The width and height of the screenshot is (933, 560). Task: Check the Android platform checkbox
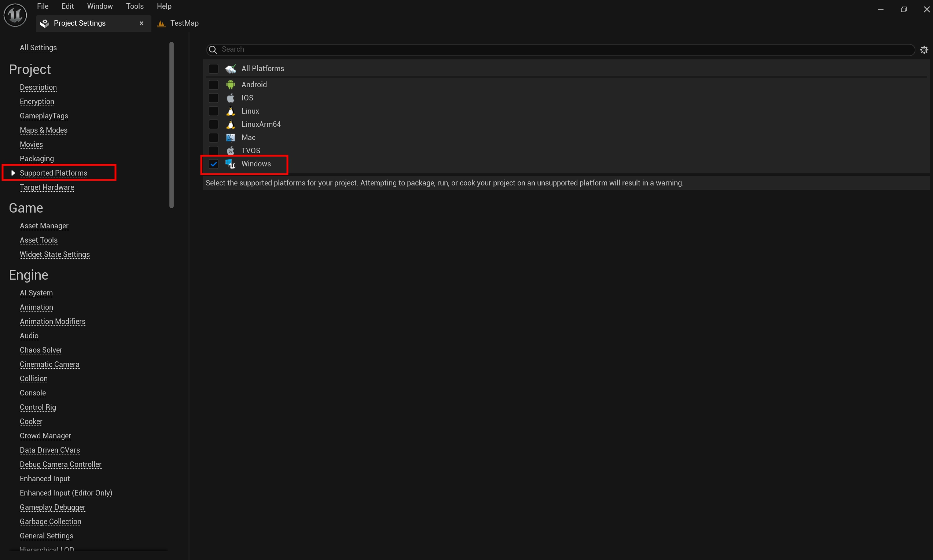[x=214, y=85]
